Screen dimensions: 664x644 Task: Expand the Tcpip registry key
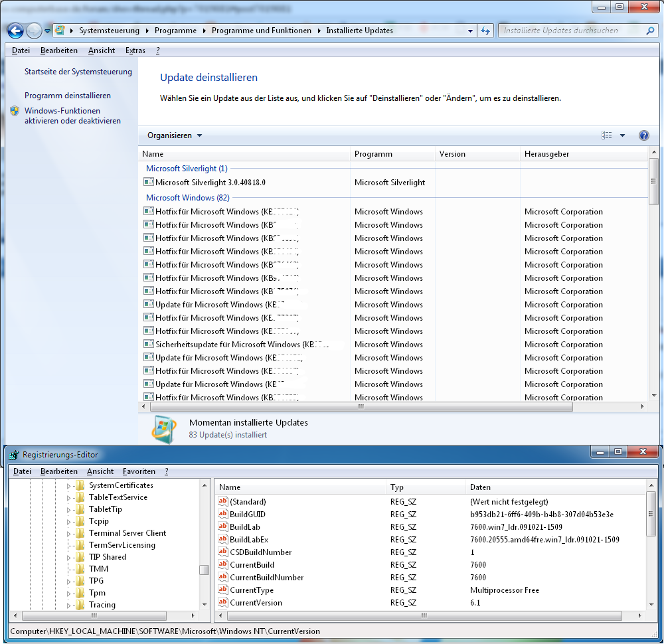click(x=68, y=522)
